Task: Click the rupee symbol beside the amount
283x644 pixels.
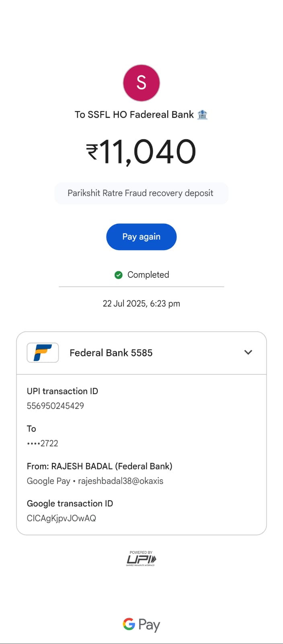Action: coord(92,152)
